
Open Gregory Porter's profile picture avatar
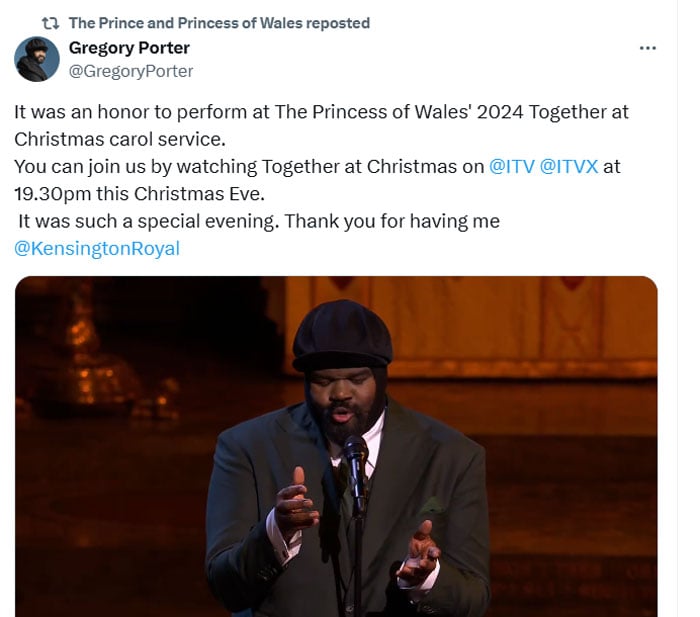click(37, 59)
